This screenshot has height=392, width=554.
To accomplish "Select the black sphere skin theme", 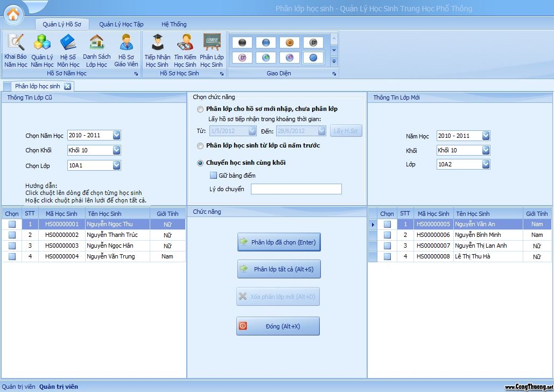I will point(242,43).
